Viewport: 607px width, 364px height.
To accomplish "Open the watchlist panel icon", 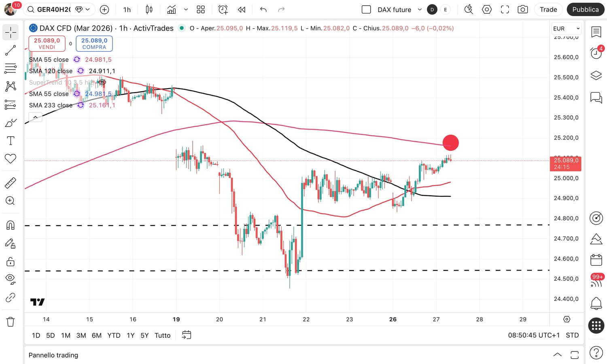I will [596, 32].
